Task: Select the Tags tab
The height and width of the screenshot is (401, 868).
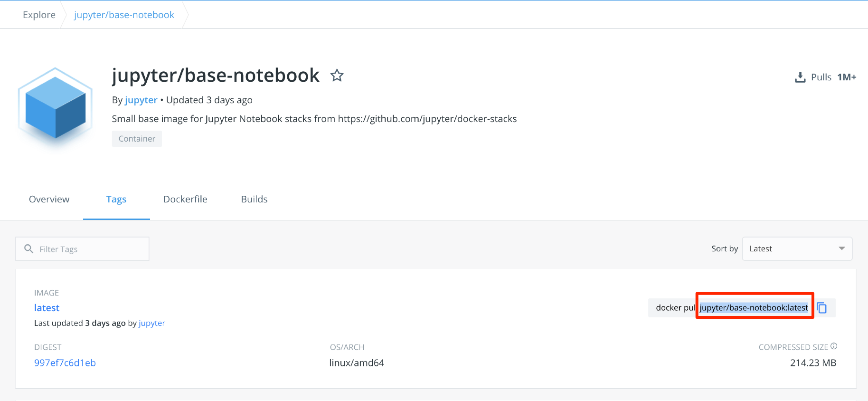Action: point(116,199)
